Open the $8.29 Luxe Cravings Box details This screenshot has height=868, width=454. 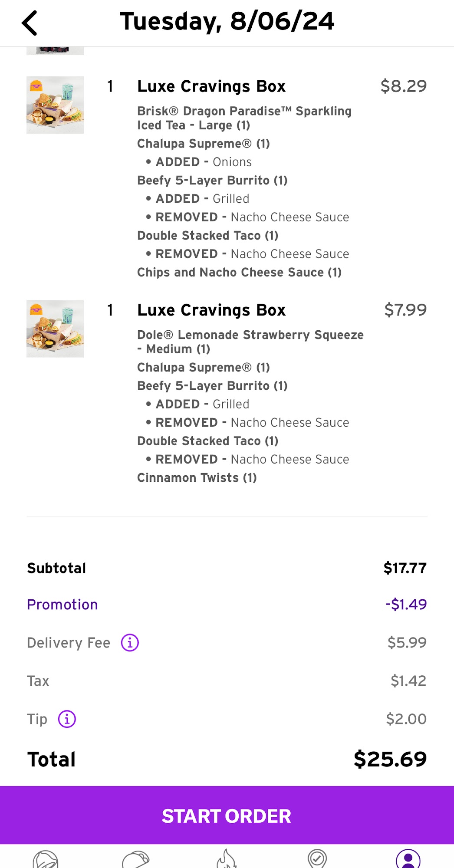pos(403,85)
